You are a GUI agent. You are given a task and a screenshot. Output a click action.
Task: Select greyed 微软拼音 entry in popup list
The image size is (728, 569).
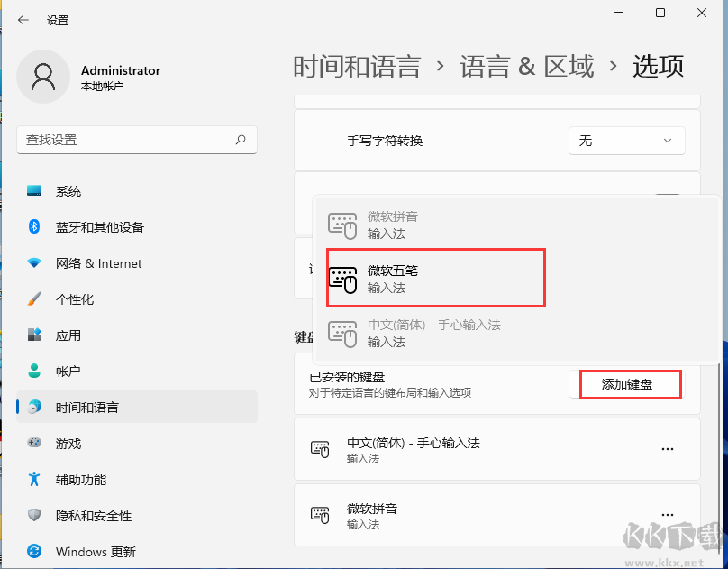point(516,225)
